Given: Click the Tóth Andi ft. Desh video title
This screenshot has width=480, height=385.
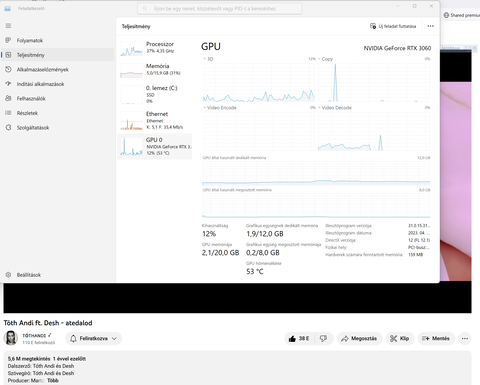Looking at the screenshot, I should (48, 323).
